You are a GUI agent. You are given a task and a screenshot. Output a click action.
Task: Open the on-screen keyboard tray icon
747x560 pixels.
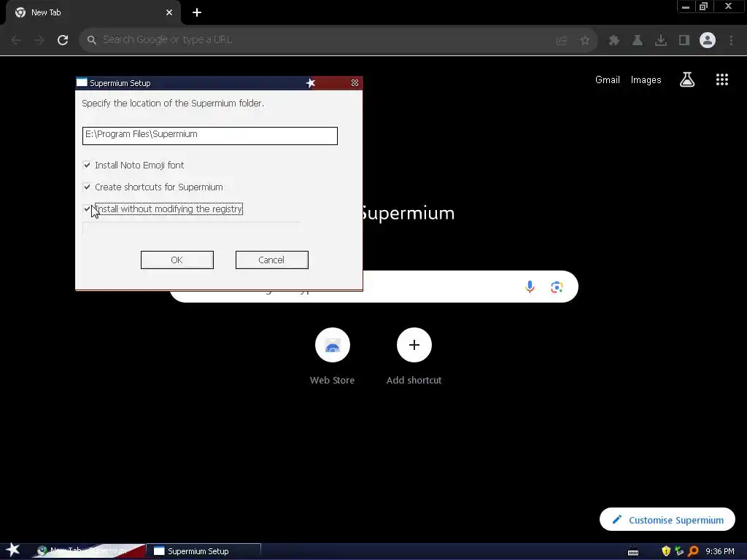[633, 553]
